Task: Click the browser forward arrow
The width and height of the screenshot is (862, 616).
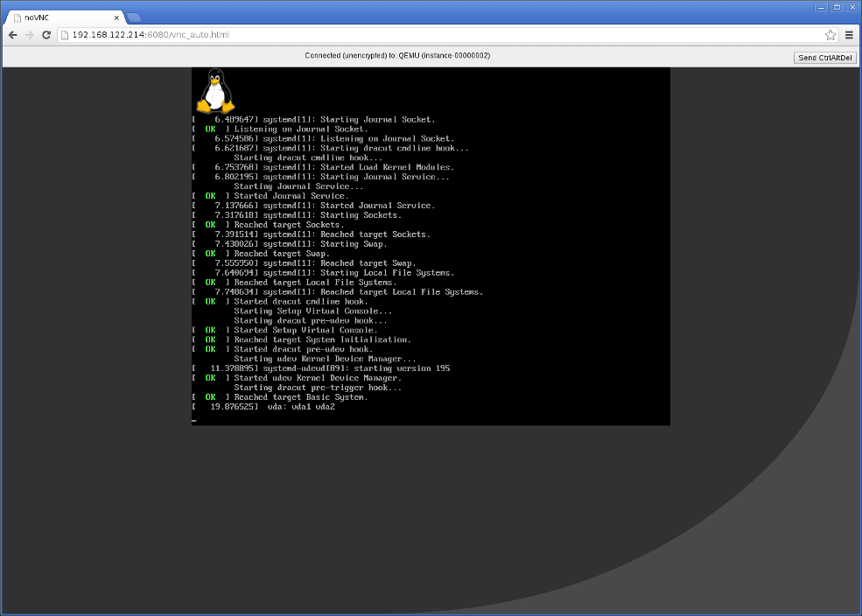Action: (x=30, y=35)
